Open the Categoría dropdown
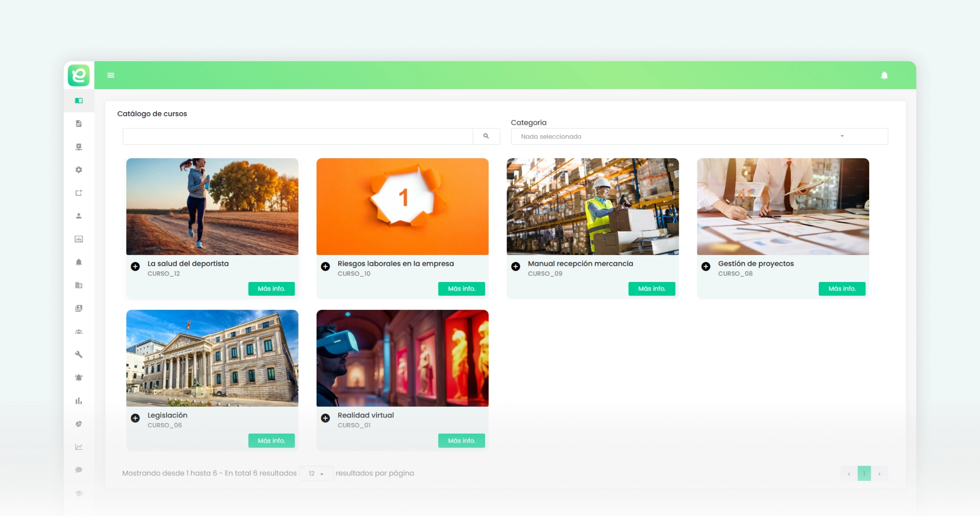This screenshot has width=980, height=516. pyautogui.click(x=699, y=137)
